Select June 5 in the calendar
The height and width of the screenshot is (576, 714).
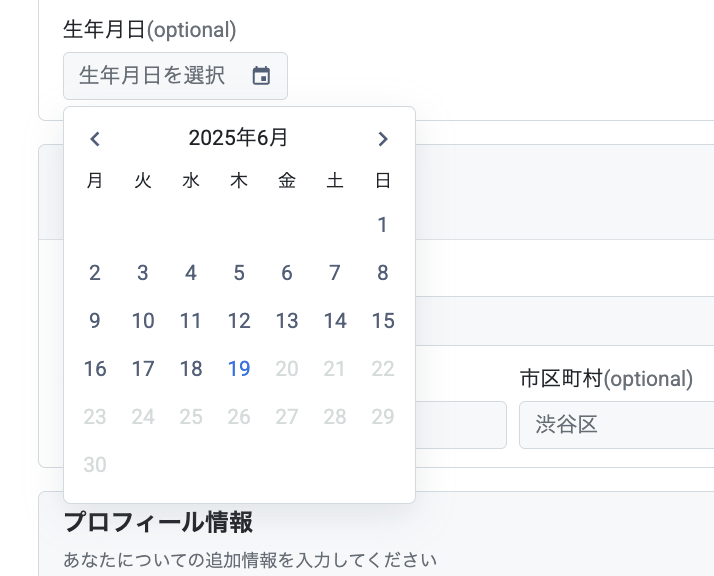click(x=239, y=272)
